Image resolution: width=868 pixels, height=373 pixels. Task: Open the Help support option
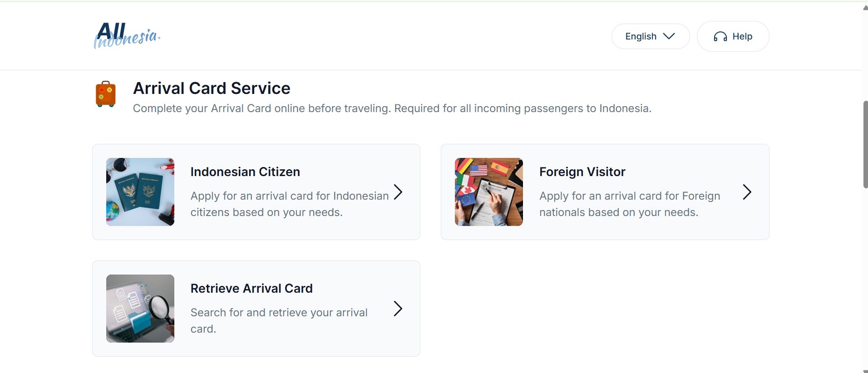[x=733, y=36]
